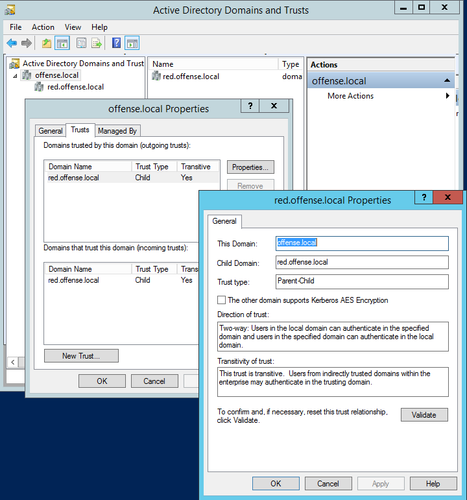The image size is (467, 500).
Task: Click the tree pane scroll left arrow
Action: pos(13,362)
